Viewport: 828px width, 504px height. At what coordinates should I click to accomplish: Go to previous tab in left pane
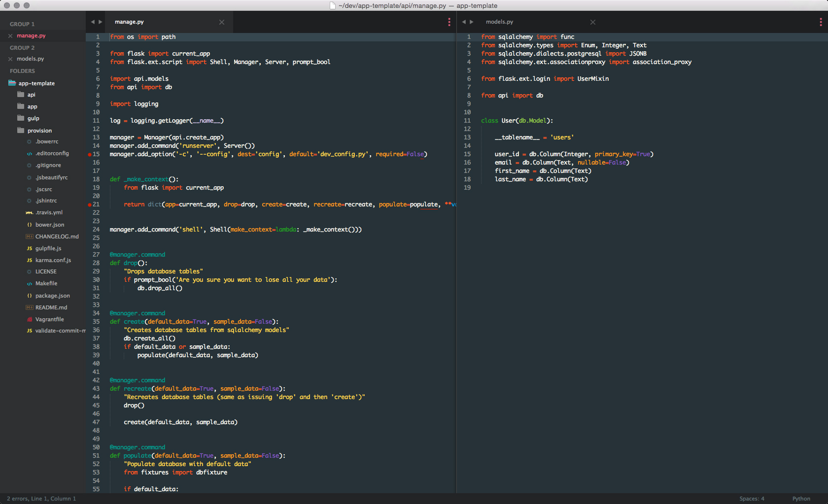pyautogui.click(x=93, y=22)
